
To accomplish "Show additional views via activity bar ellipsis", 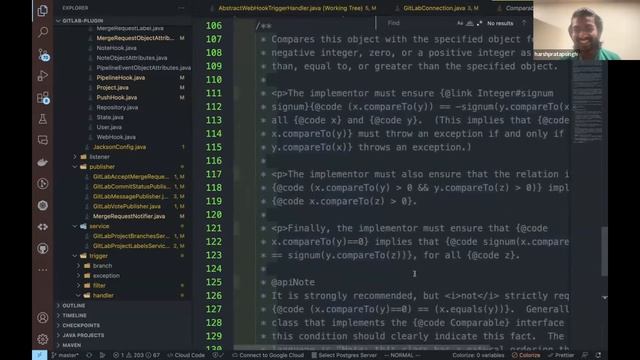I will [x=42, y=270].
